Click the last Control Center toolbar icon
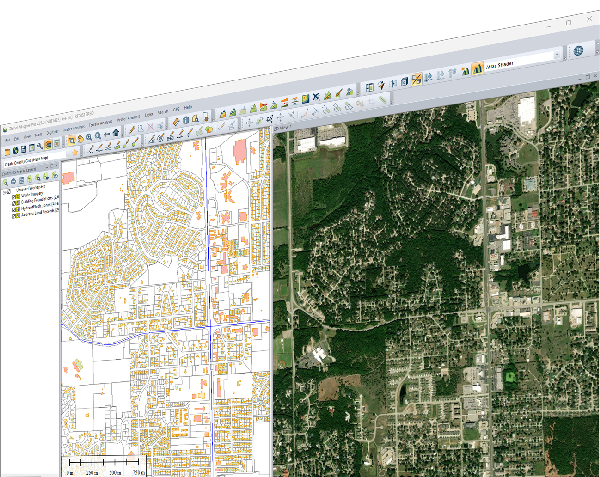 coord(55,175)
